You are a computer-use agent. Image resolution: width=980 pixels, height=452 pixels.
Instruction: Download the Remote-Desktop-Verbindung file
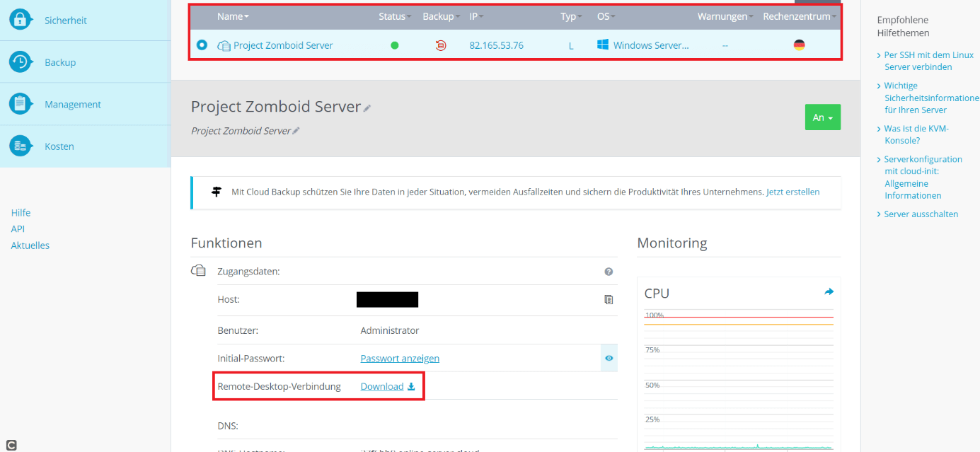point(382,387)
